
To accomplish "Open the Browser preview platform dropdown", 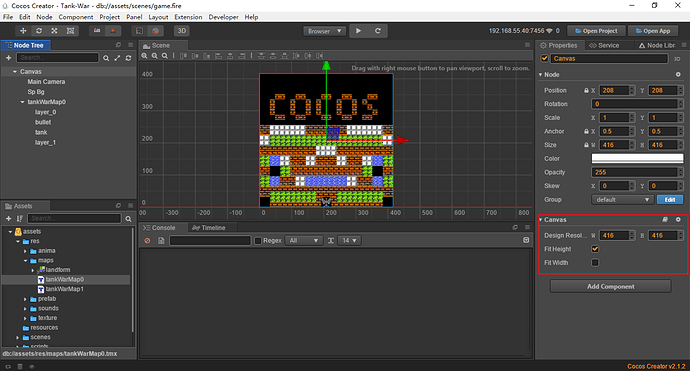I will [x=324, y=31].
